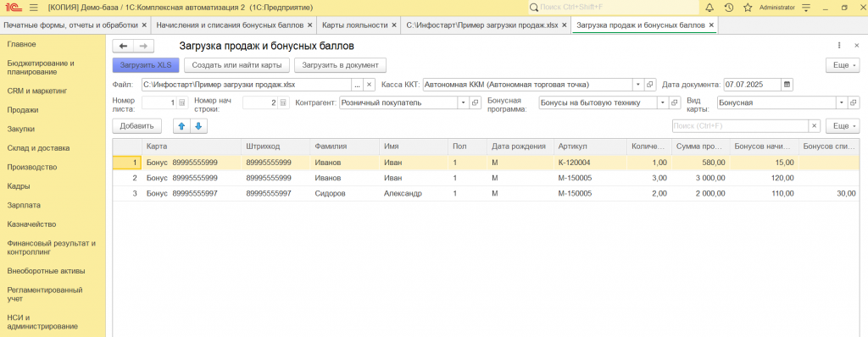
Task: Click the Добавить button
Action: [x=136, y=126]
